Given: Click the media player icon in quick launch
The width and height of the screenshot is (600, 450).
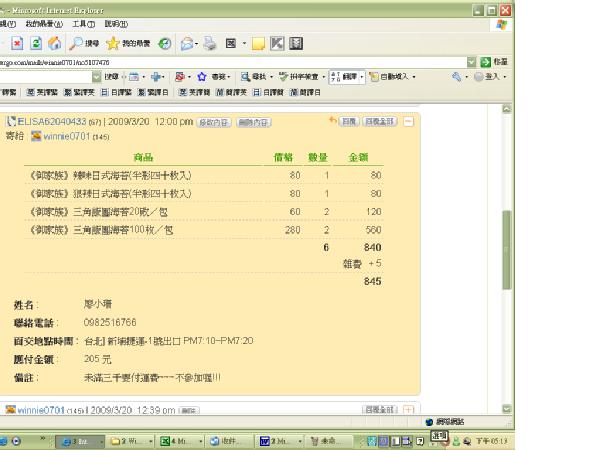Looking at the screenshot, I should pyautogui.click(x=16, y=441).
